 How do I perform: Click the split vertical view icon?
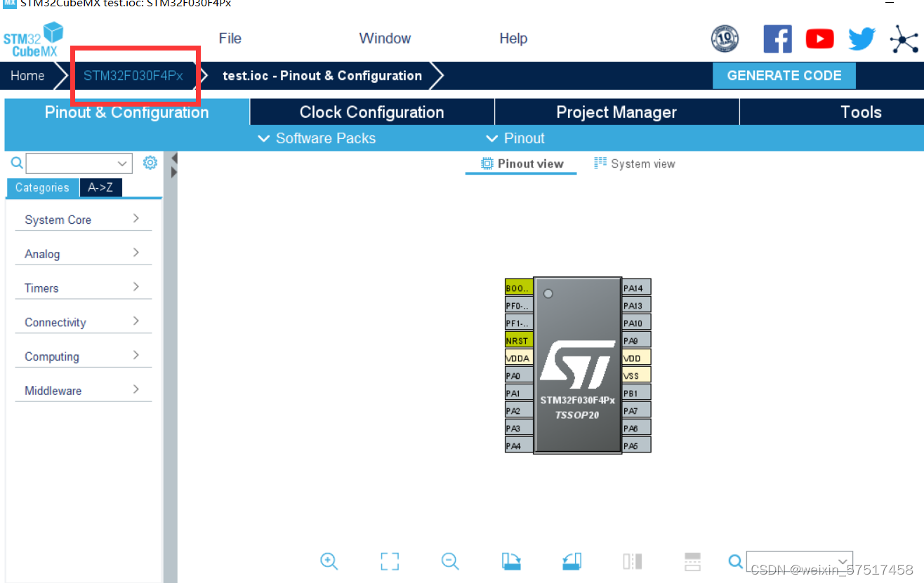tap(632, 561)
